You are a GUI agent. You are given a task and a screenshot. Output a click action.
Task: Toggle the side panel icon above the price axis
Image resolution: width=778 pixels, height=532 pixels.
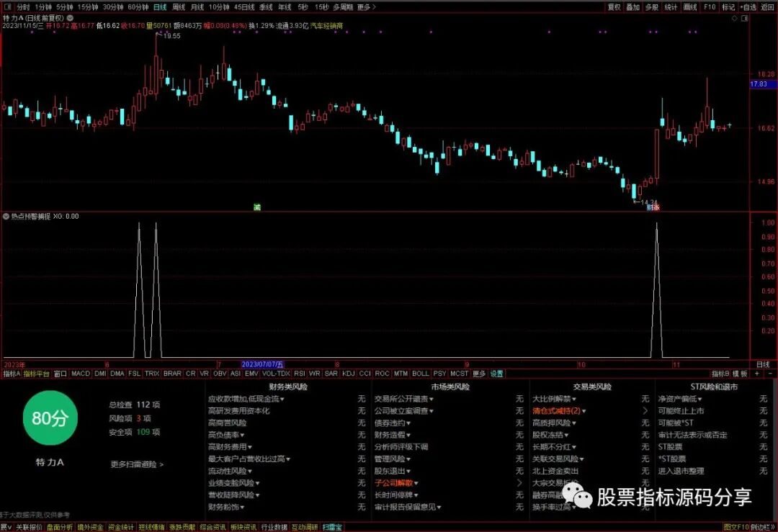[744, 18]
